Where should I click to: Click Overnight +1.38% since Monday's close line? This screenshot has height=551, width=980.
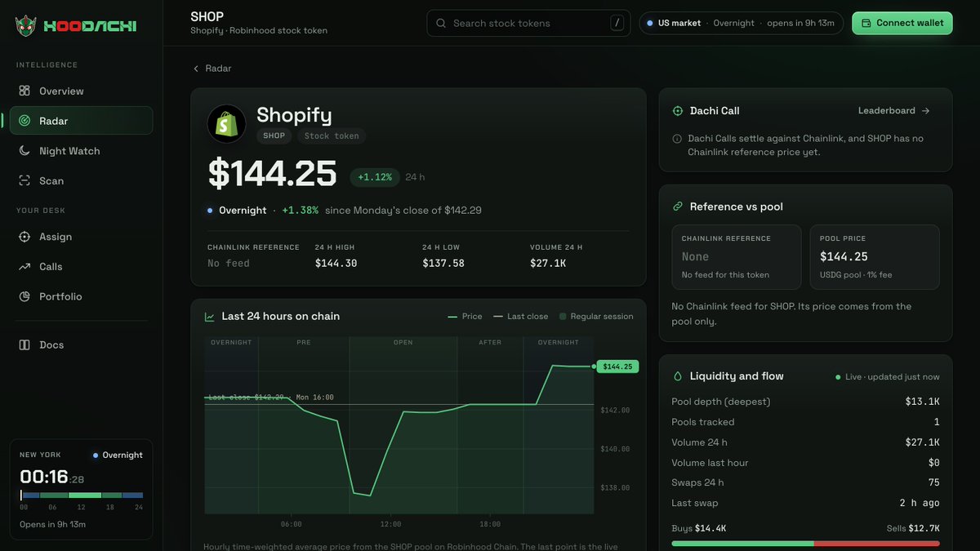[344, 211]
